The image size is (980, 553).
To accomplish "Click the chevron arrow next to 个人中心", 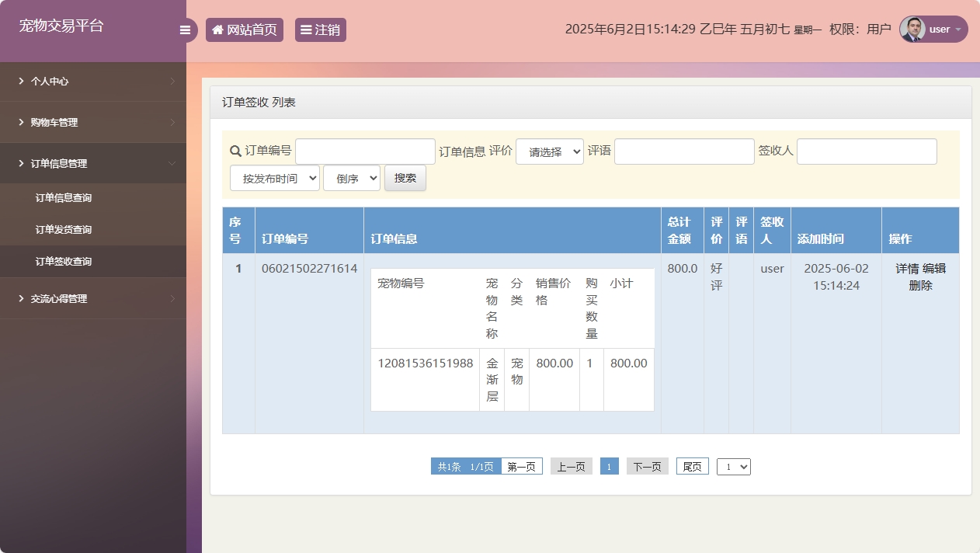I will click(175, 81).
